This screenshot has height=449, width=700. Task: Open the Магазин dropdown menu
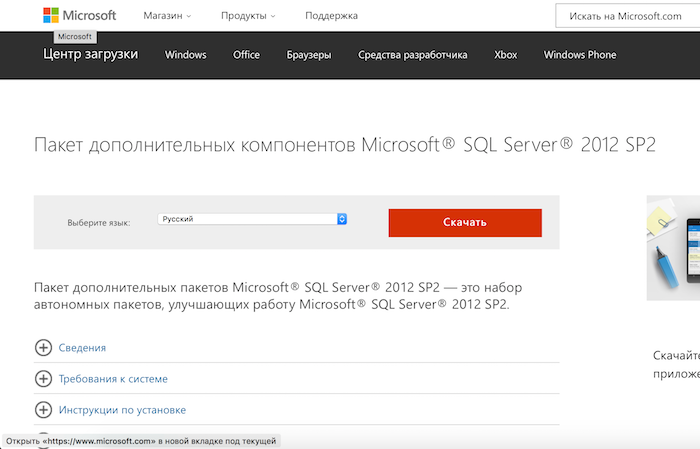click(x=167, y=16)
